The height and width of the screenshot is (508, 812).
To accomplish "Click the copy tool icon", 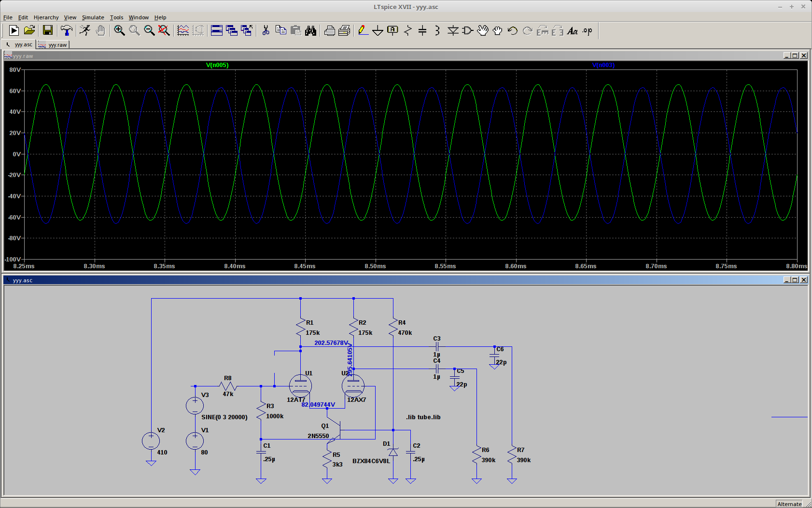I will pos(280,30).
